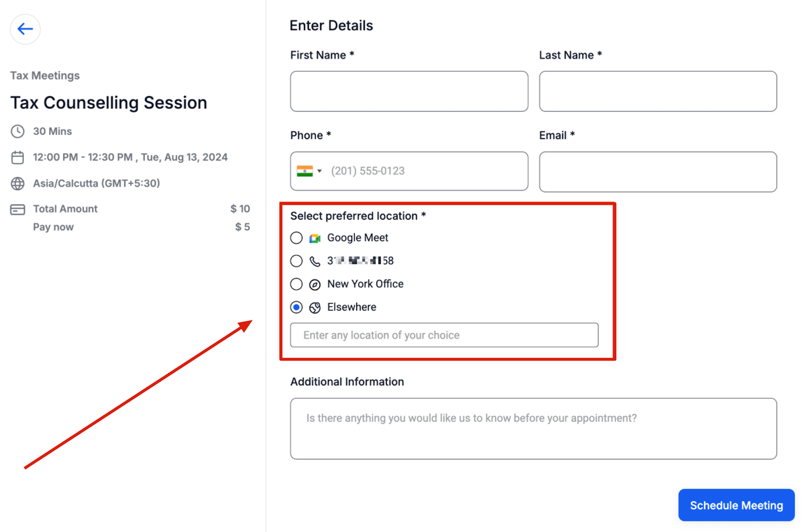Click the back arrow button

[25, 29]
